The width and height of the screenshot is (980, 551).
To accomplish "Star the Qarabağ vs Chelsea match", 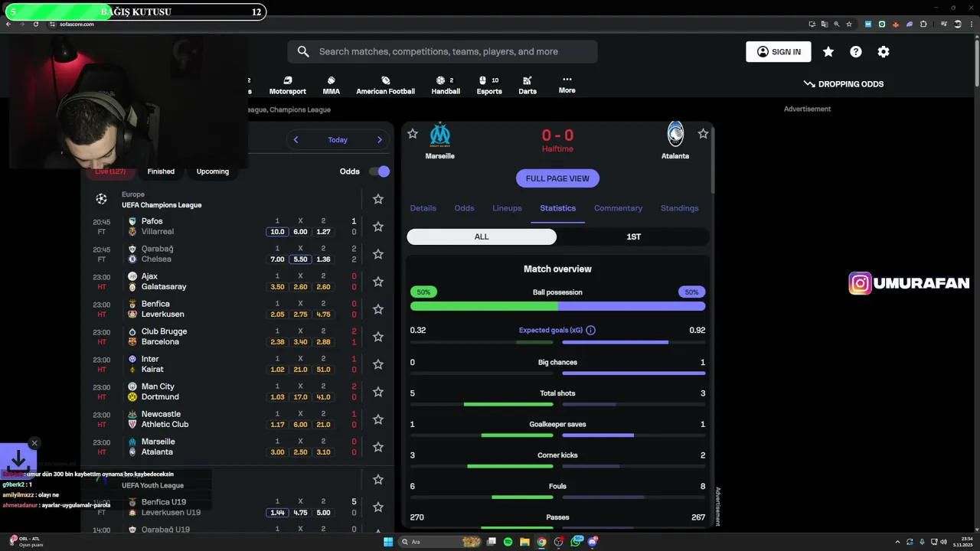I will coord(378,254).
